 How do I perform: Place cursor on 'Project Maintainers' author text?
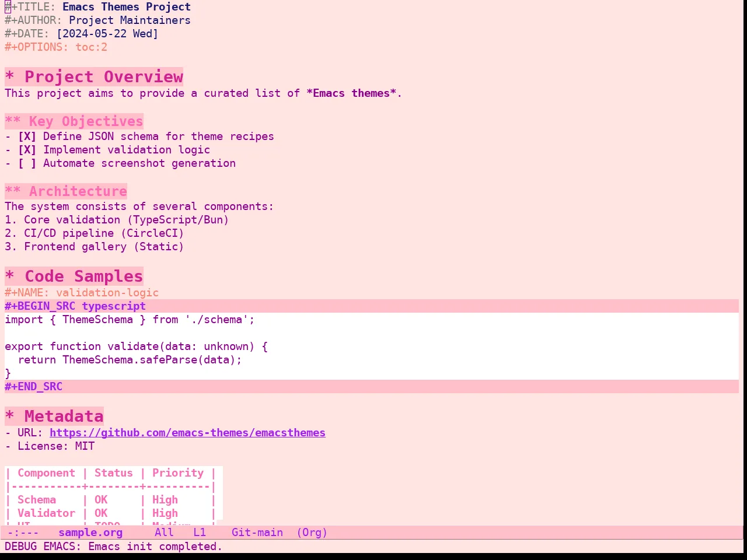pyautogui.click(x=130, y=20)
